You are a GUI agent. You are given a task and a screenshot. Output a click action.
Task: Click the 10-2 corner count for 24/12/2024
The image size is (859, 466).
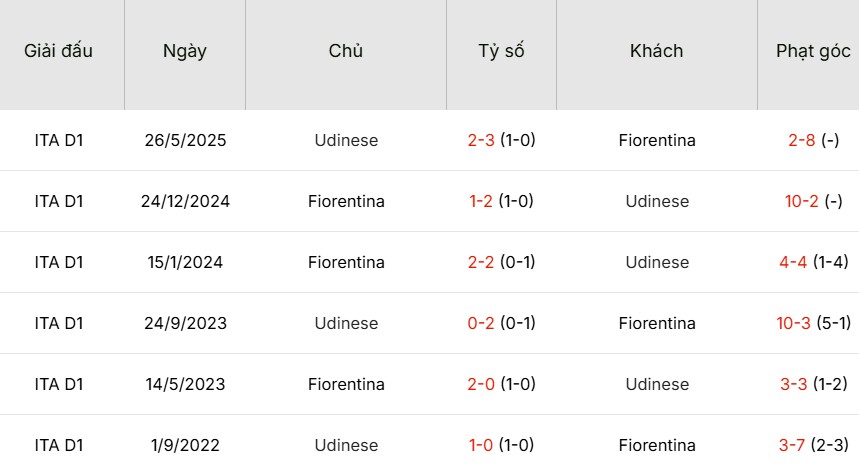click(802, 201)
